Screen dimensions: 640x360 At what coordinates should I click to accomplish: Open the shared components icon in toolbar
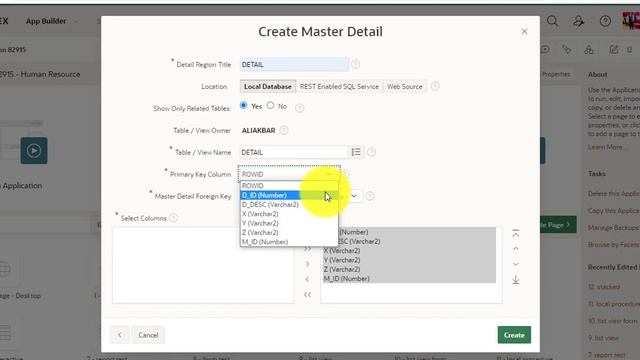[589, 50]
